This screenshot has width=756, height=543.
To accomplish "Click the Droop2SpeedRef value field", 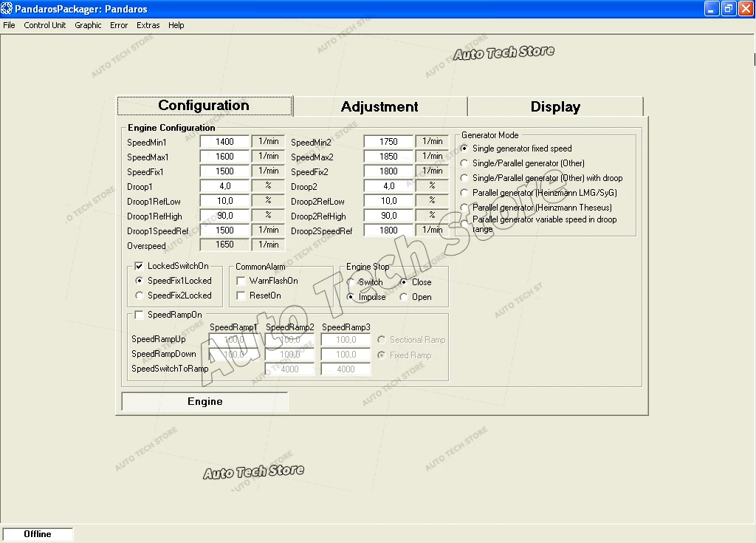I will [x=388, y=230].
